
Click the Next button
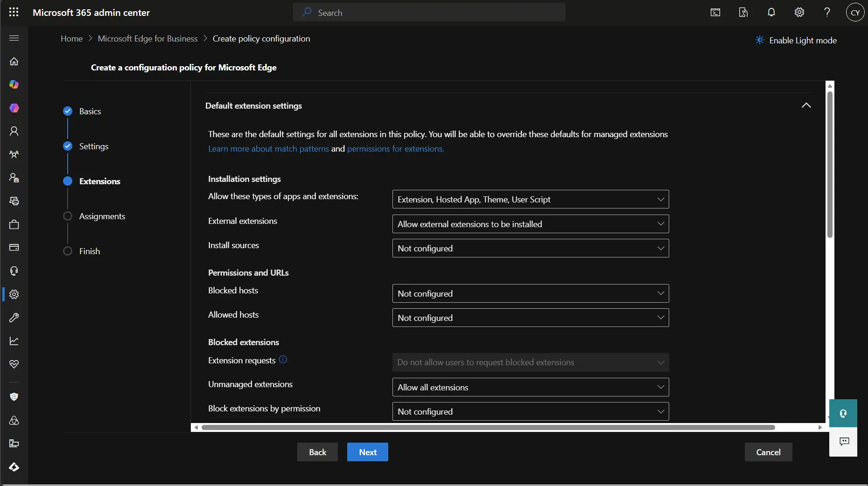pos(367,452)
